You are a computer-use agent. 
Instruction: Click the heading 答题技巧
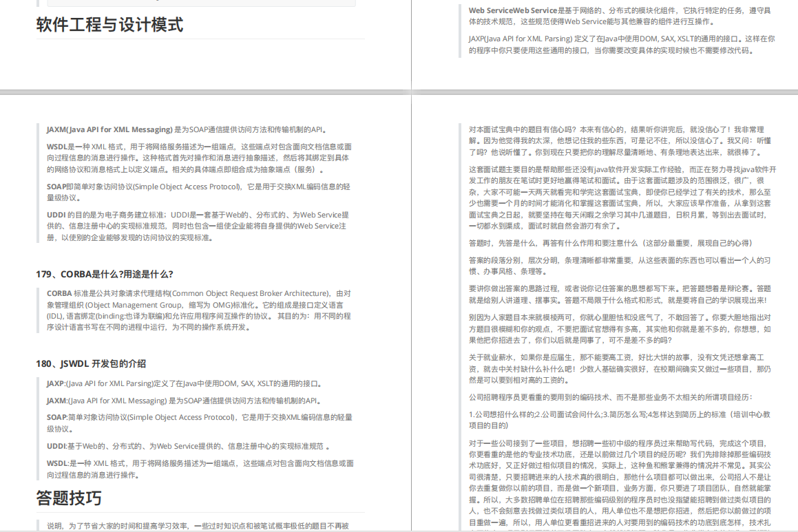coord(69,498)
